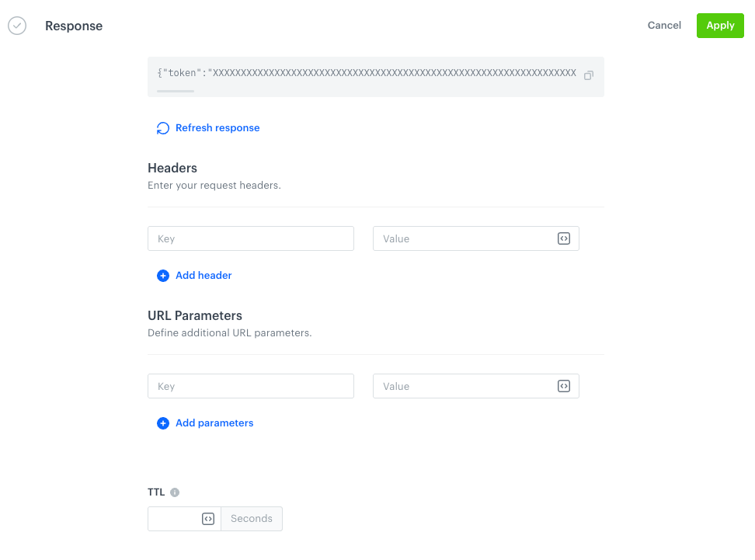755x560 pixels.
Task: Open variable insertion in header Value field
Action: [x=563, y=238]
